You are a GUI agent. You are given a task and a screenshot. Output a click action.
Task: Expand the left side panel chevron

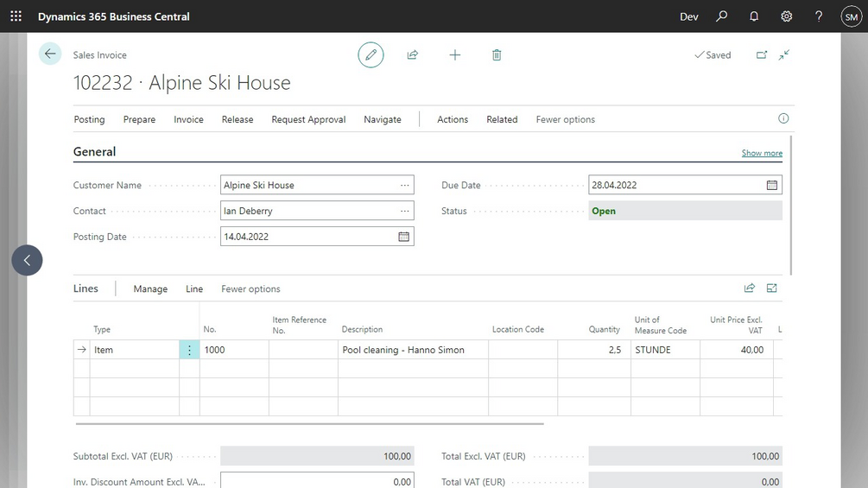tap(27, 260)
